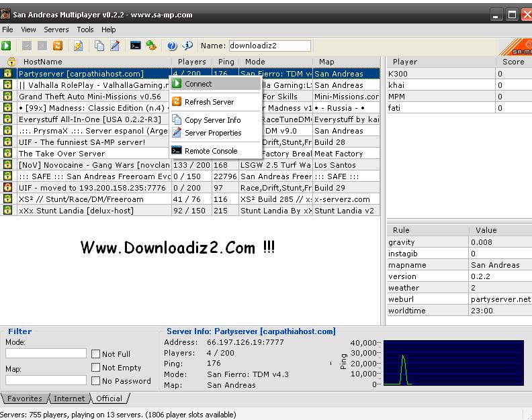Switch to the Internet tab

[x=69, y=399]
